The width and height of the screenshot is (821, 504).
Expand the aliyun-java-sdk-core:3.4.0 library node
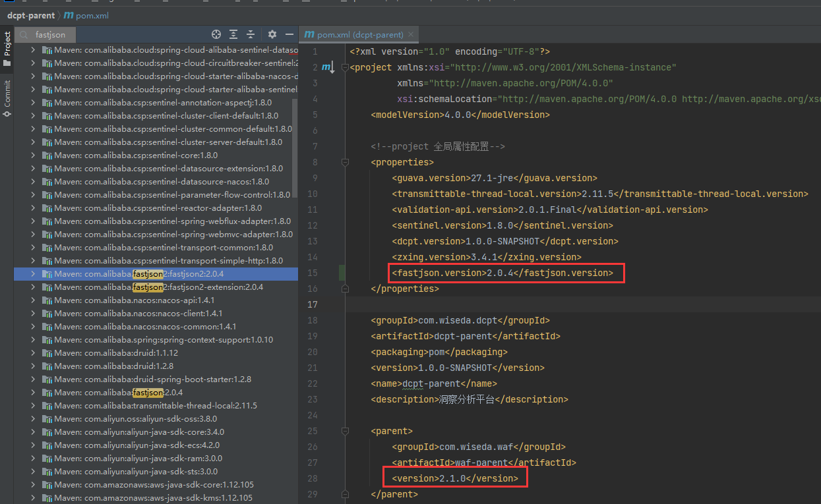[x=33, y=432]
